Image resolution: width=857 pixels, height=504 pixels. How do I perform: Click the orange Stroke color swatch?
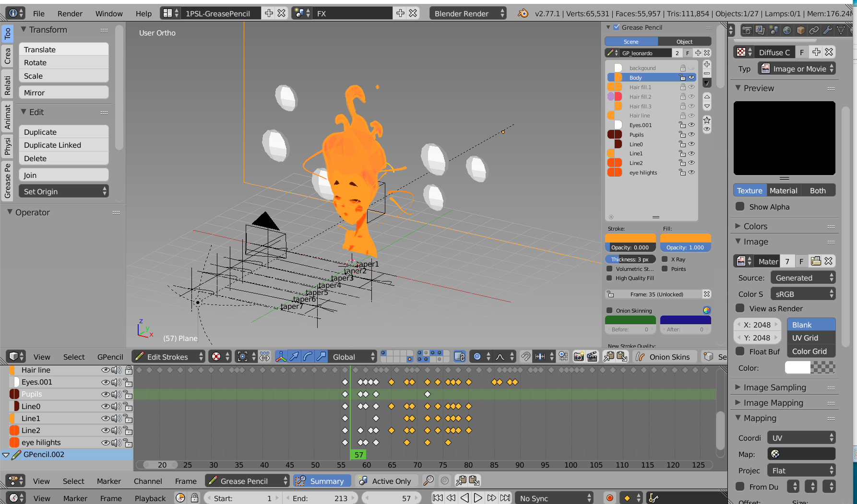[630, 238]
